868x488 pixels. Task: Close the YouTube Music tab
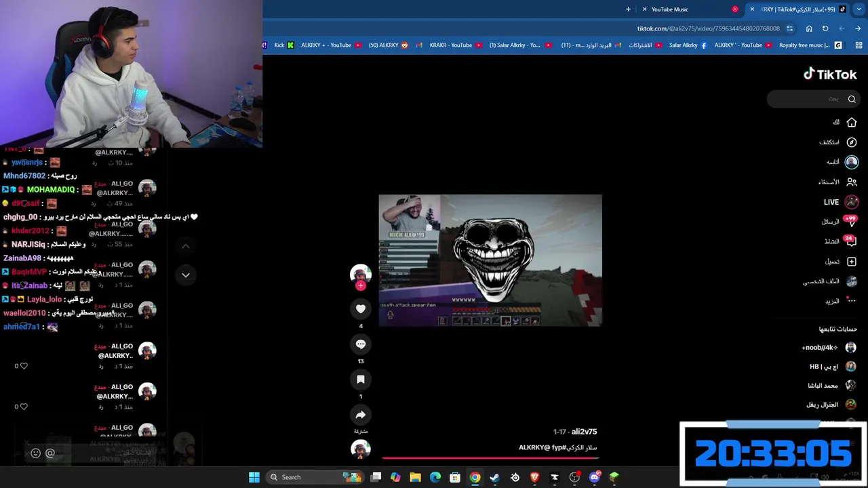(x=644, y=9)
